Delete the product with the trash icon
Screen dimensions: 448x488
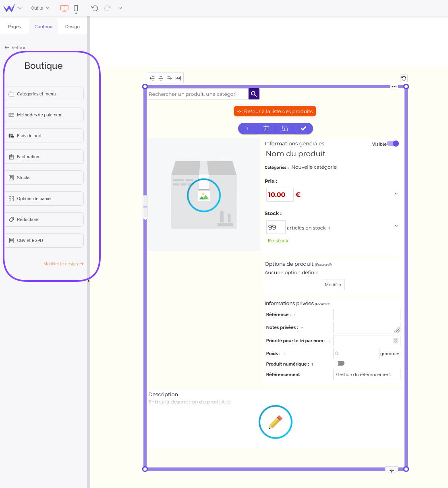pos(266,128)
